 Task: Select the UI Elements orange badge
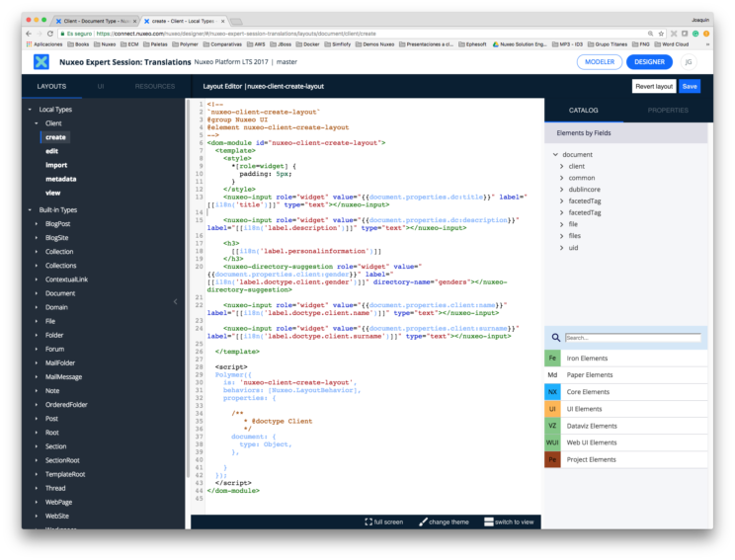(552, 409)
